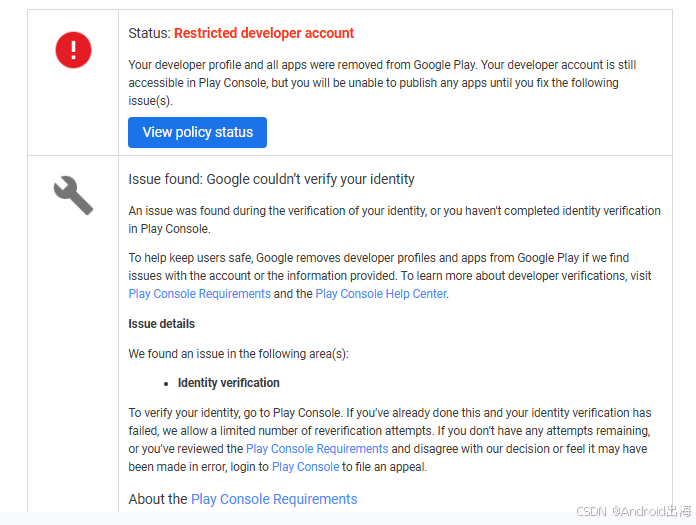Visit the Play Console Help Center link

pos(381,294)
